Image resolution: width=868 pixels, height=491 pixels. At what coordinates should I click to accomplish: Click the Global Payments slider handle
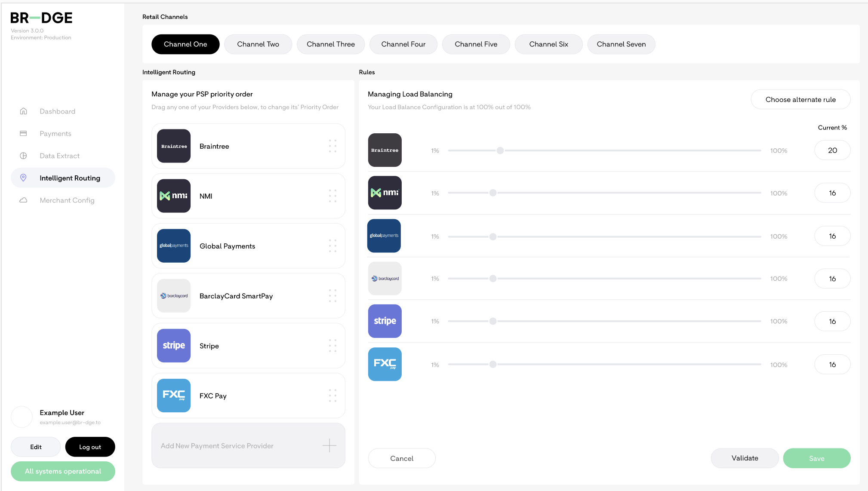click(493, 236)
